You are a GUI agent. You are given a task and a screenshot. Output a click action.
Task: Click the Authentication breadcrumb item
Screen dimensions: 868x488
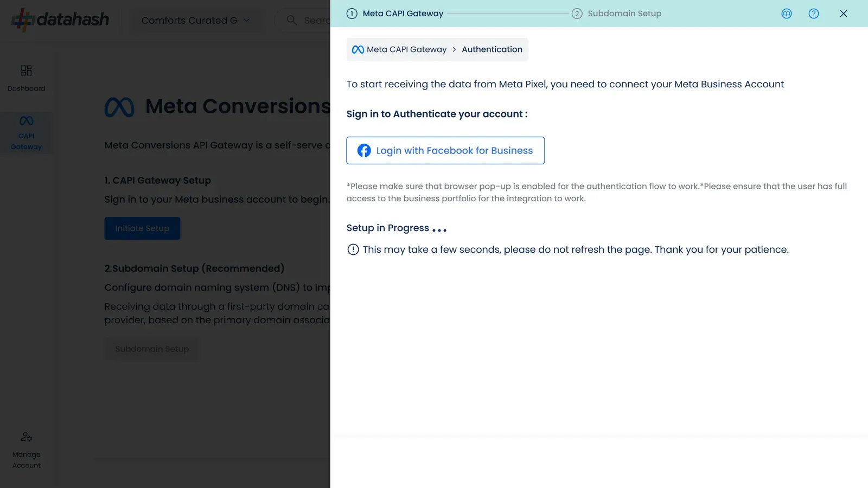pyautogui.click(x=492, y=49)
